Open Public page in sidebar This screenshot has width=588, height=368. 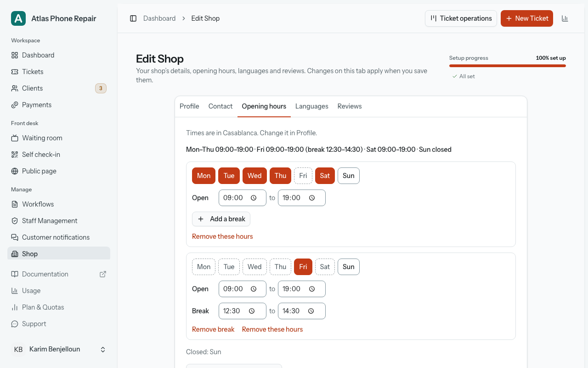pos(59,171)
